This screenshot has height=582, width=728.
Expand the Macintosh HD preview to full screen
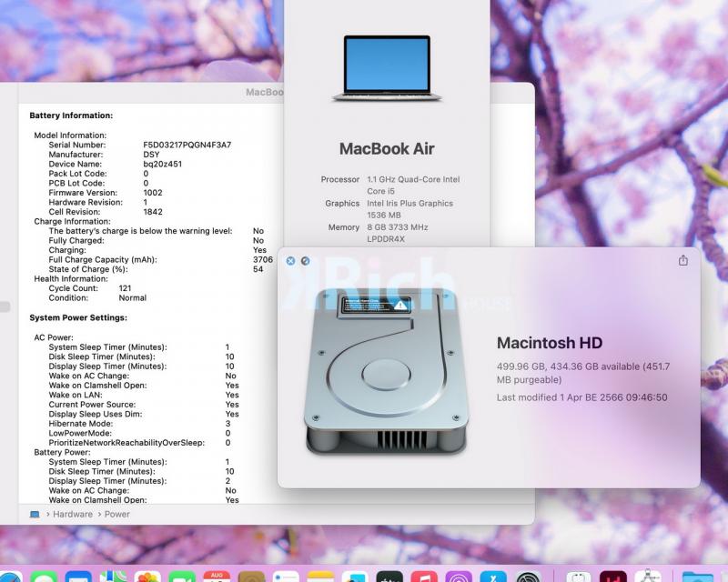(x=305, y=261)
